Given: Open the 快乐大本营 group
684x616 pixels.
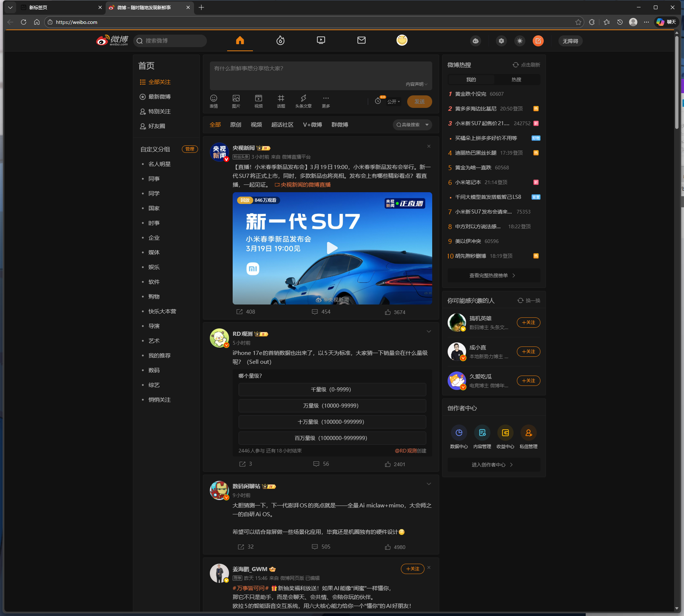Looking at the screenshot, I should [162, 311].
